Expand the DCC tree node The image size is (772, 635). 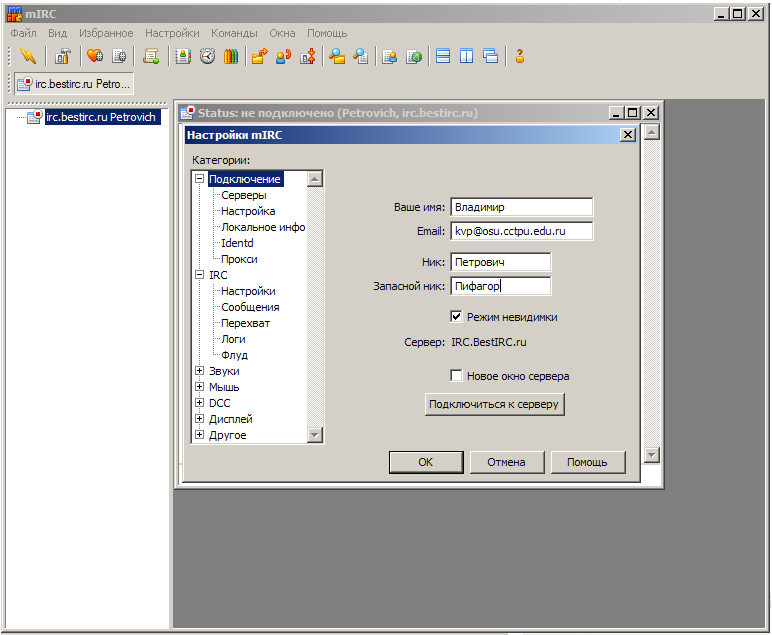(x=199, y=403)
